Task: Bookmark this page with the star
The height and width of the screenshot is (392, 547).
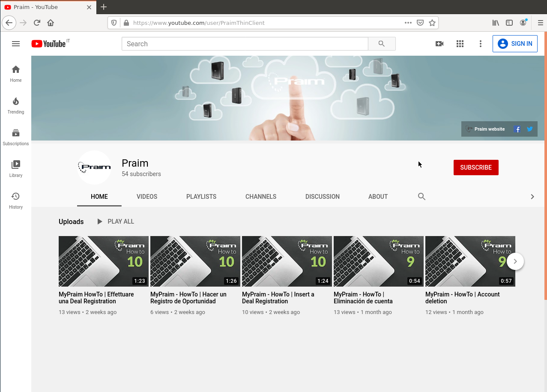Action: 432,23
